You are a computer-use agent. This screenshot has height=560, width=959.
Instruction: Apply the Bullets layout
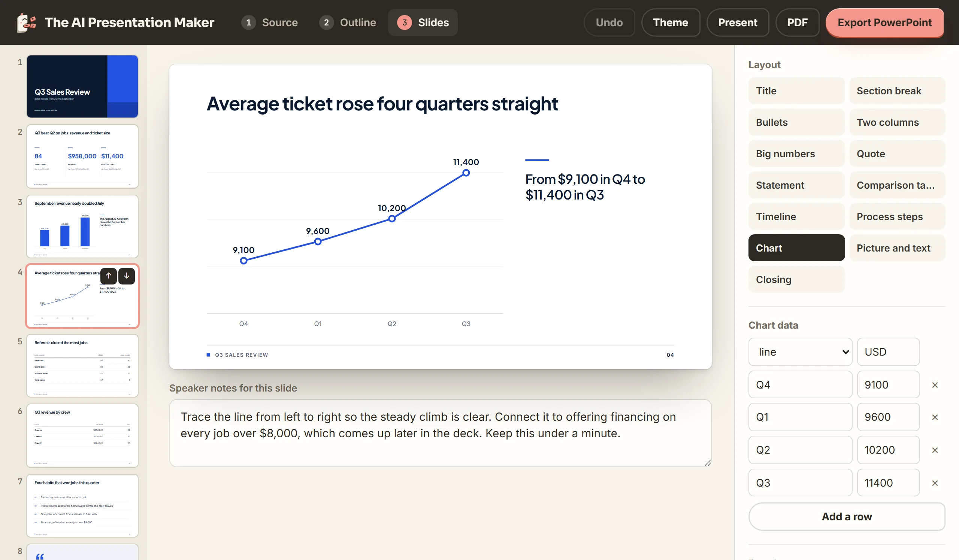(796, 122)
